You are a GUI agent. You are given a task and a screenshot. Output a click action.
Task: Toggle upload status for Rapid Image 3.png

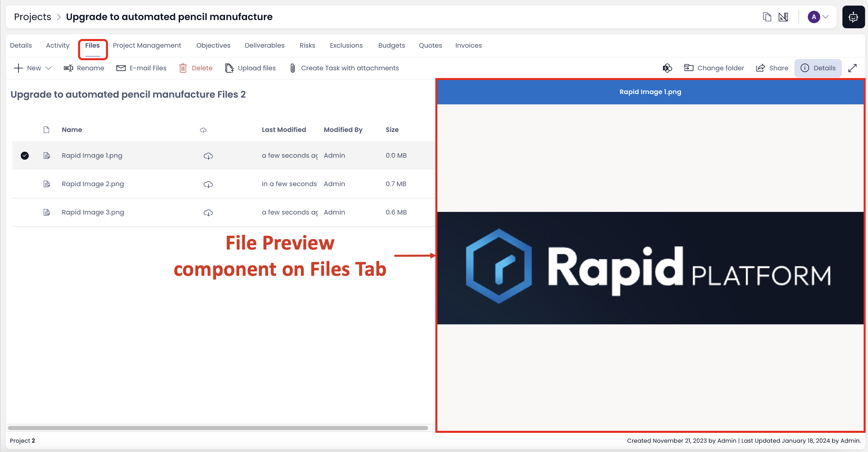208,212
